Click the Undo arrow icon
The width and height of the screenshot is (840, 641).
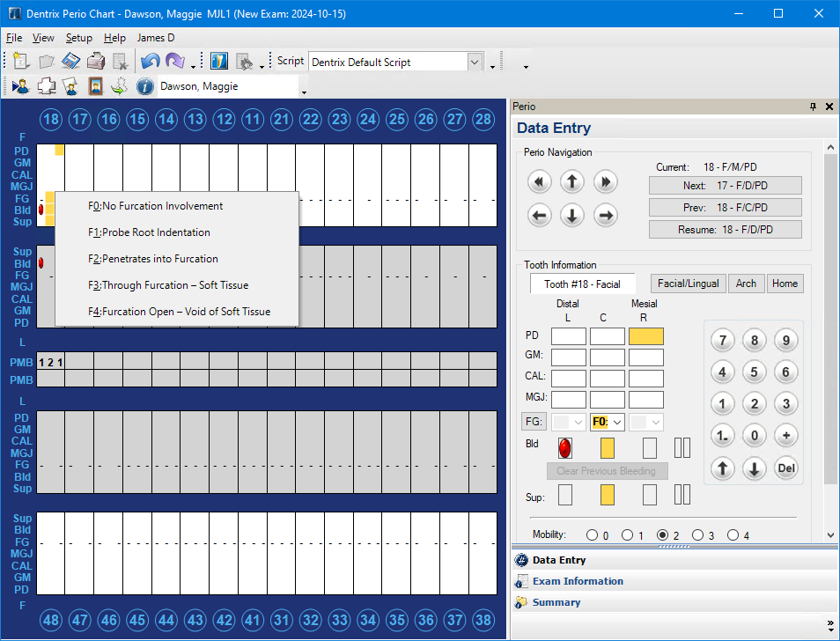click(x=150, y=62)
